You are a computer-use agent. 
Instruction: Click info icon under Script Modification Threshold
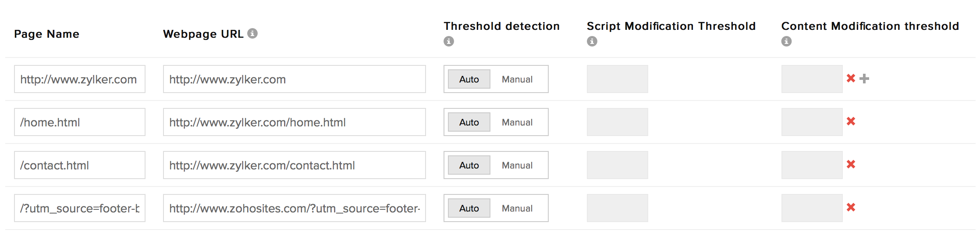coord(592,41)
